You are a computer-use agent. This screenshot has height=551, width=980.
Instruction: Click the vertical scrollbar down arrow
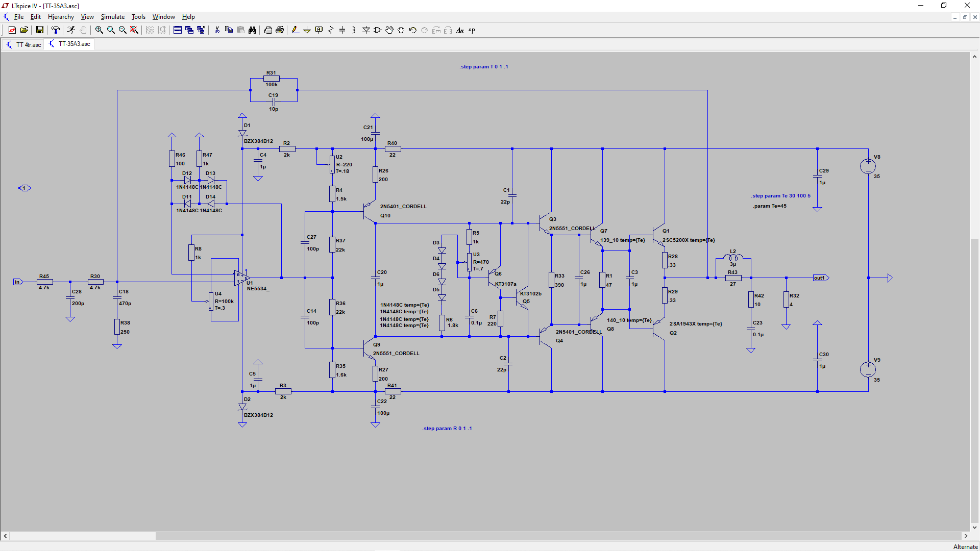tap(974, 527)
